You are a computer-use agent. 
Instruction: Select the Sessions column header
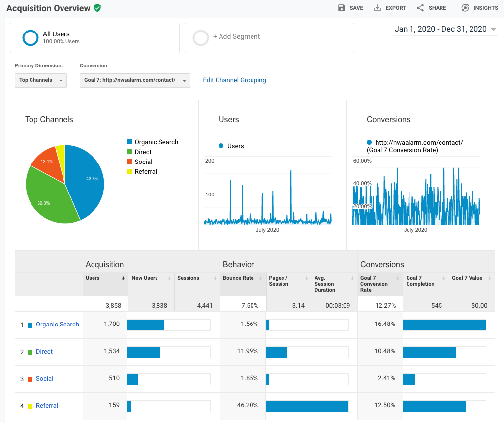(x=189, y=278)
